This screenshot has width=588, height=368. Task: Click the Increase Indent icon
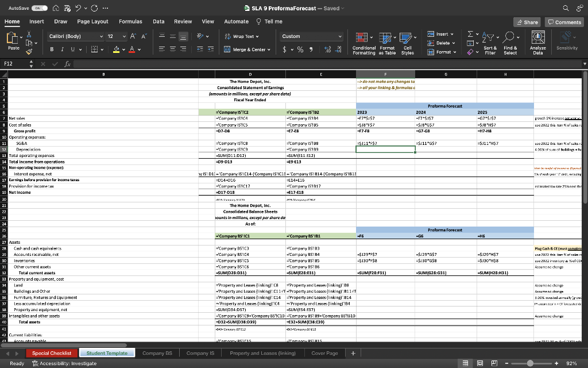pos(211,49)
